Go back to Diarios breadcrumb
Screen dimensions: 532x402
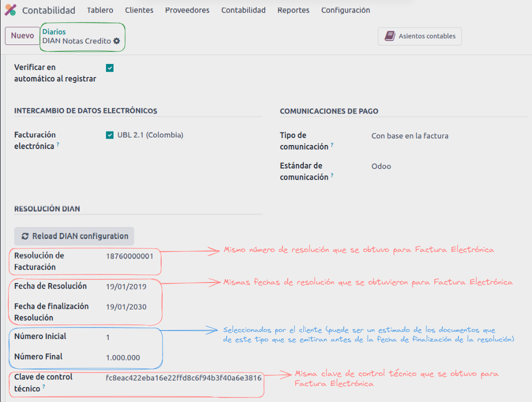[x=54, y=31]
